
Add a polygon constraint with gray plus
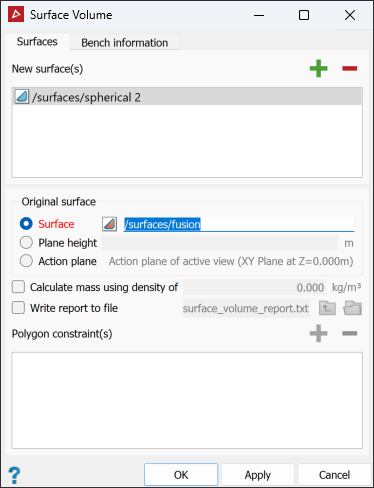tap(318, 333)
